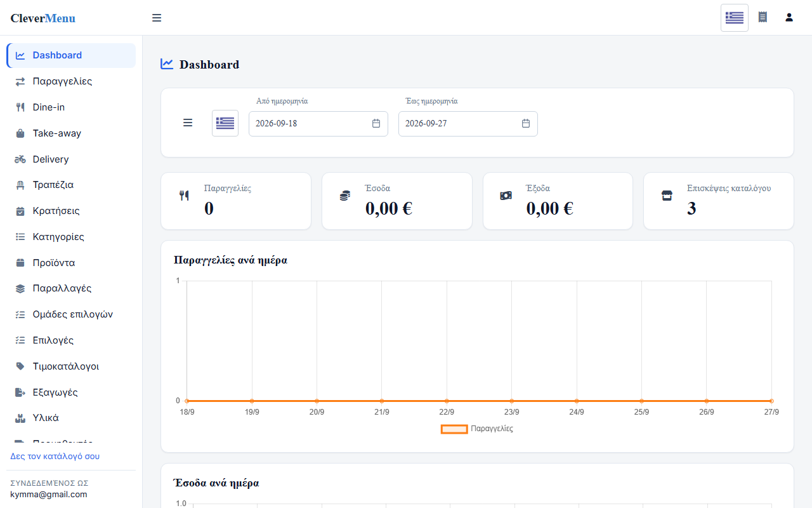Viewport: 812px width, 508px height.
Task: Click the Delivery motorcycle icon in sidebar
Action: [20, 159]
